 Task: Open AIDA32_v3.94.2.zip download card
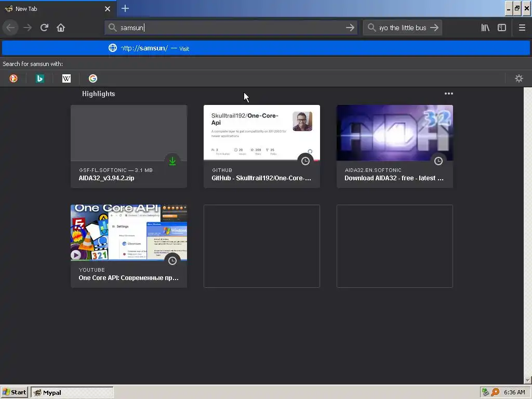pyautogui.click(x=129, y=146)
